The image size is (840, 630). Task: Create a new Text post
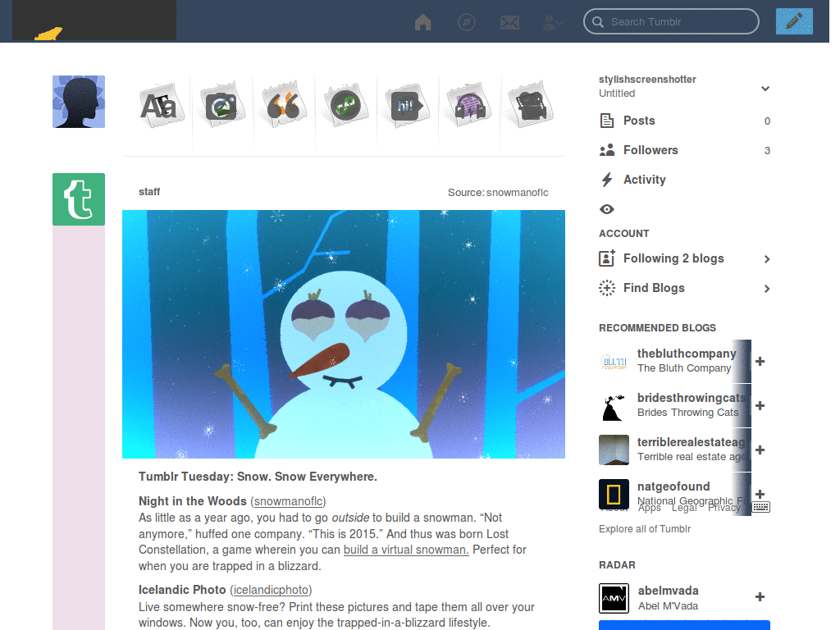[160, 106]
